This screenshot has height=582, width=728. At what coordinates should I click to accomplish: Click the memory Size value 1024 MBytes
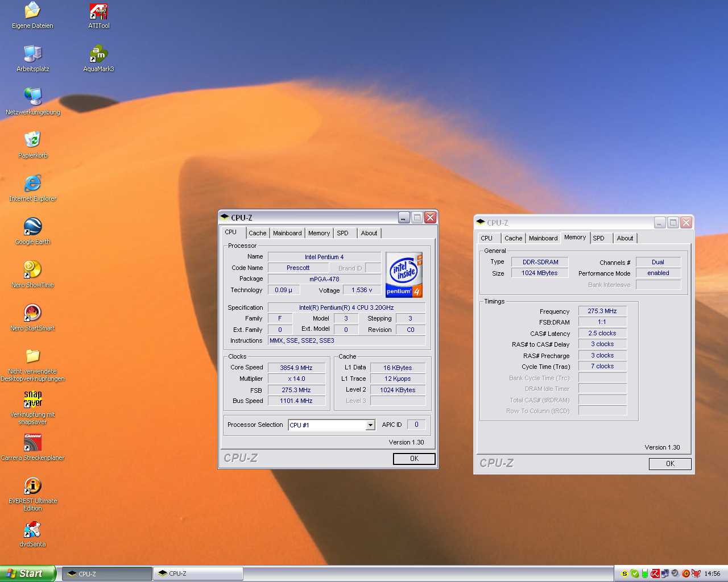[x=540, y=273]
